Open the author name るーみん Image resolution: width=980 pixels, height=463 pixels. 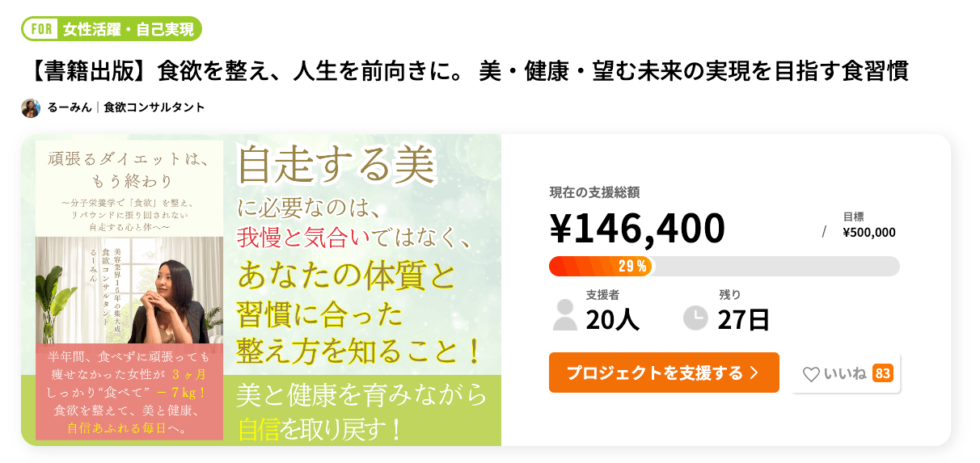[x=70, y=107]
